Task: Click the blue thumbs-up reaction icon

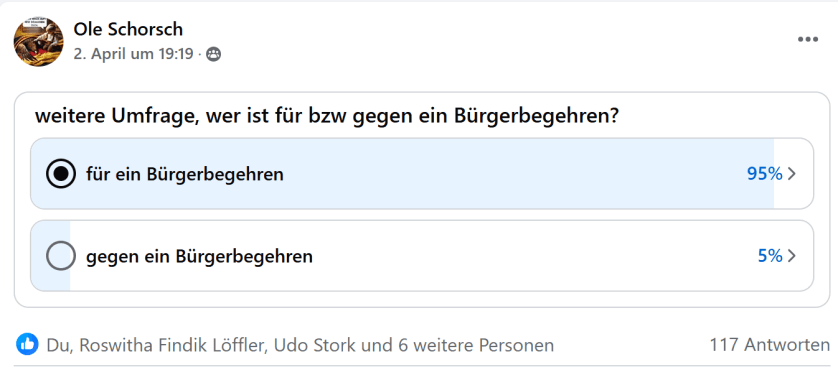Action: pyautogui.click(x=27, y=345)
